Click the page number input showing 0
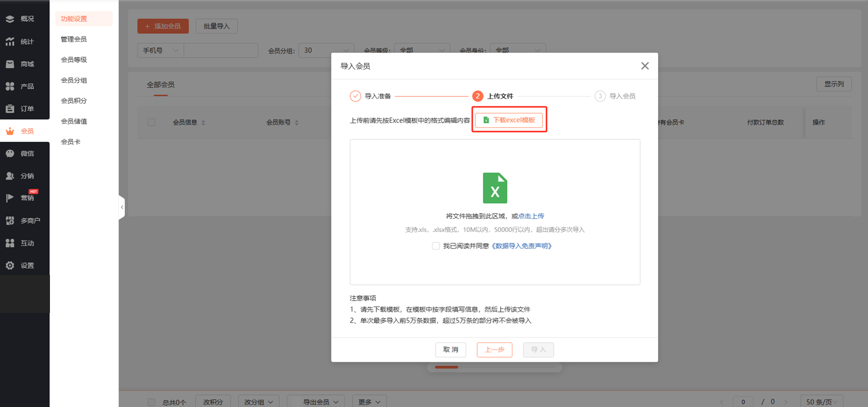The height and width of the screenshot is (407, 868). pyautogui.click(x=743, y=402)
